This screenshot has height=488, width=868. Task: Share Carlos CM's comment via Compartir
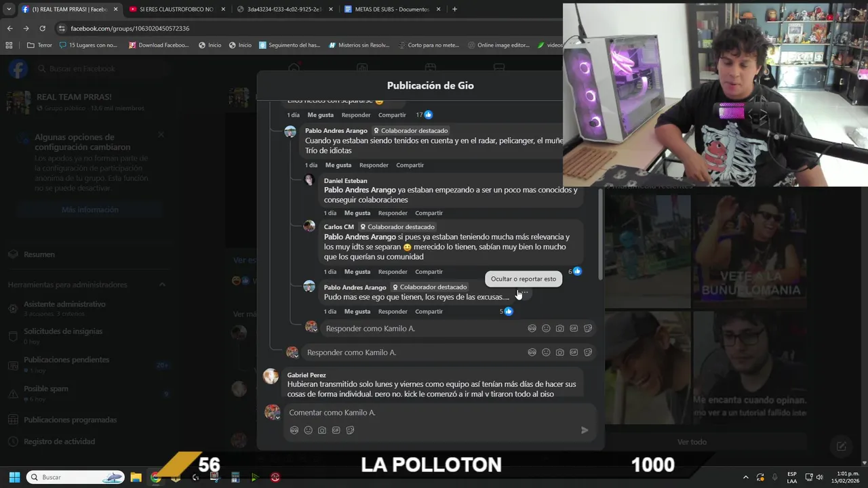click(x=429, y=272)
